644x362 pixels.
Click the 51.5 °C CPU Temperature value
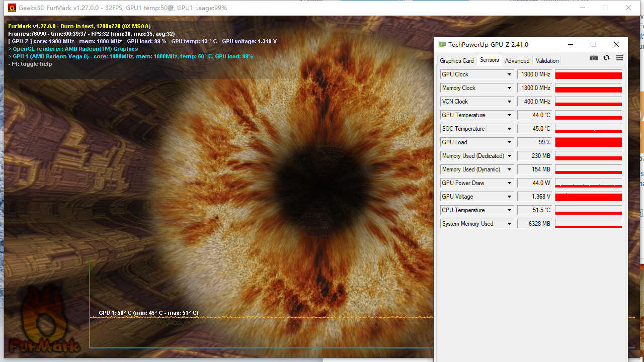(x=534, y=210)
